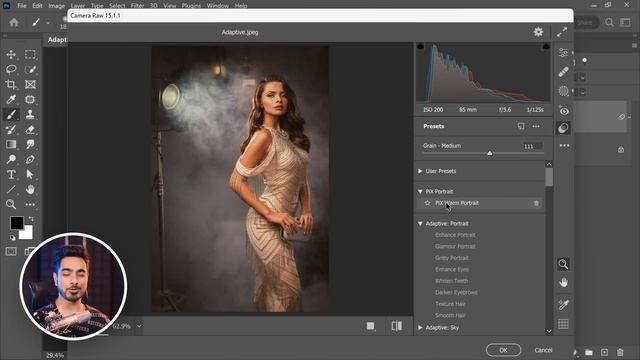Select the Zoom tool in Photoshop toolbar
Screen dimensions: 640x360
tap(11, 204)
